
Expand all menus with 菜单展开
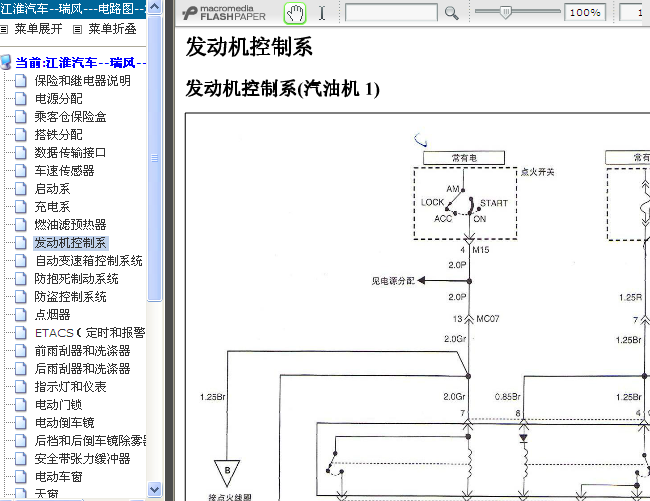tap(38, 29)
